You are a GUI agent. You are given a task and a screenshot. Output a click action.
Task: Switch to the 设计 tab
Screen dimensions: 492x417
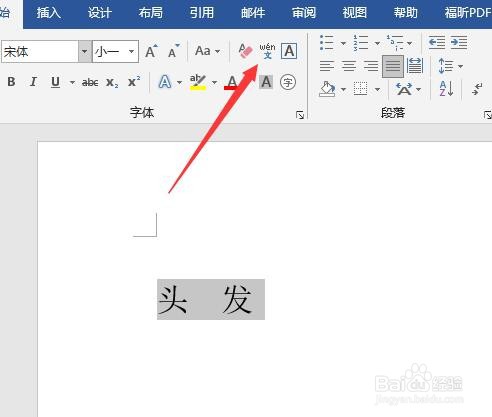(x=99, y=13)
